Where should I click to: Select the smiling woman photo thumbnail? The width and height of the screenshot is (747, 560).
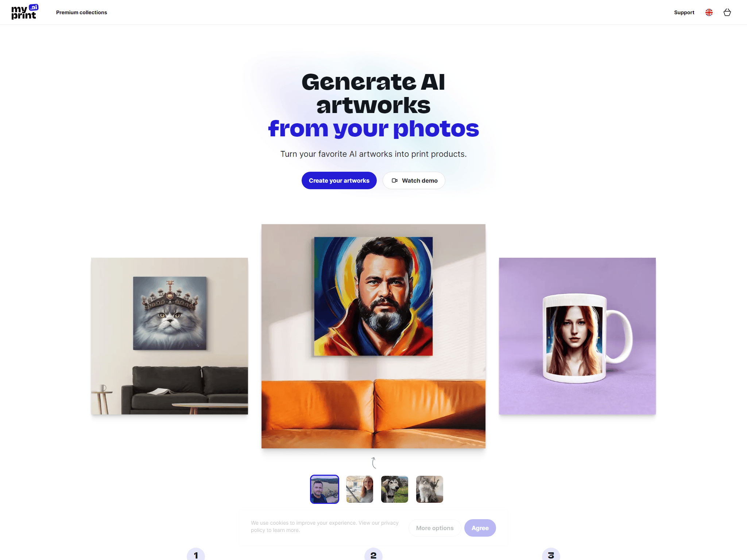click(x=360, y=489)
